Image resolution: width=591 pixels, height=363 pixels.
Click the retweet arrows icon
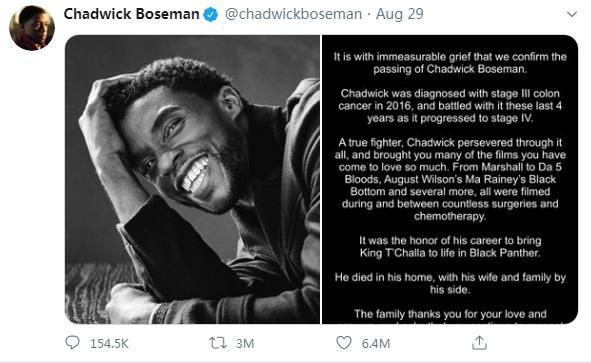217,343
